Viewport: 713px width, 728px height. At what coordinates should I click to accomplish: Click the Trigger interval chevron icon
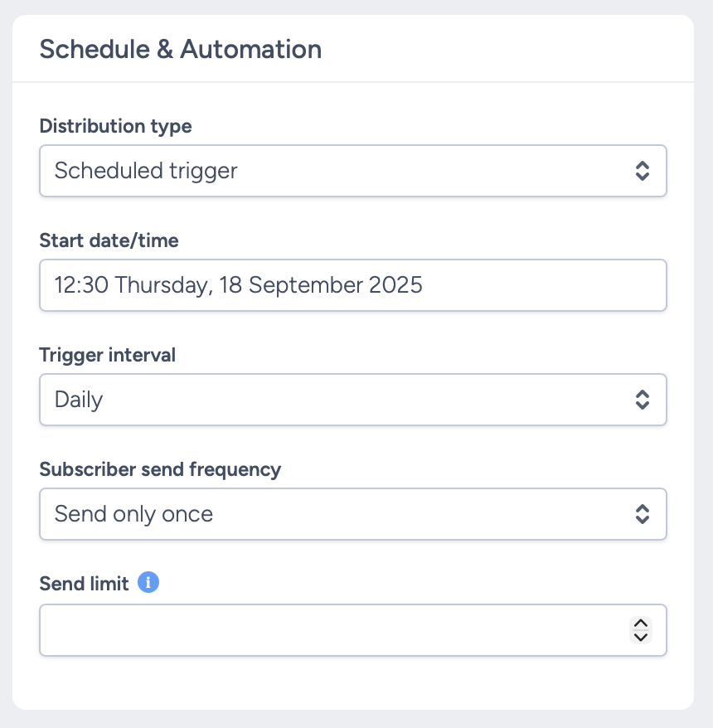coord(643,400)
